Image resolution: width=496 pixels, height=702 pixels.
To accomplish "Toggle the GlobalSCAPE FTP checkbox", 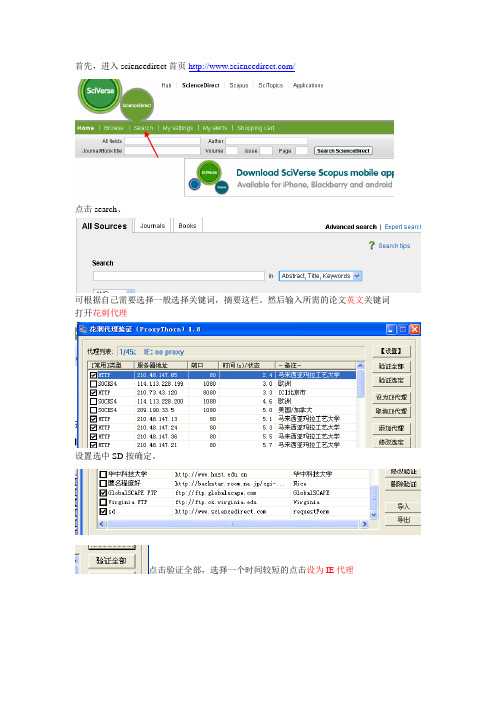I will point(103,492).
